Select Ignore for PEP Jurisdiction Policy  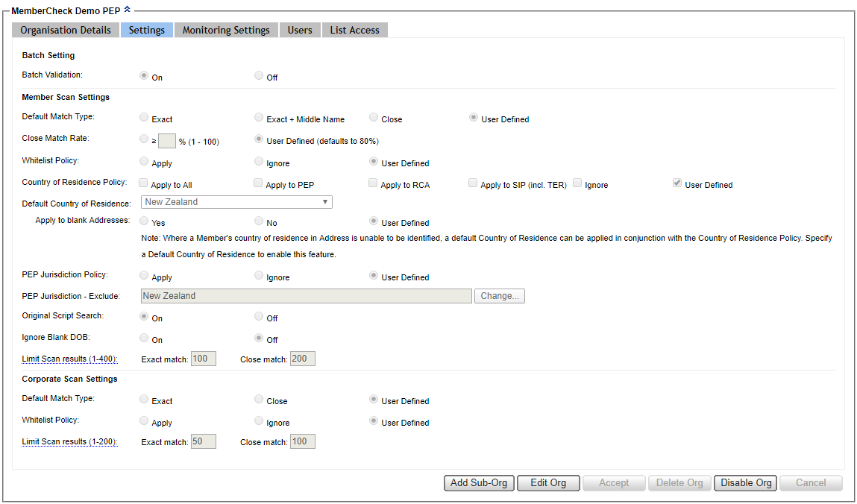click(x=259, y=275)
